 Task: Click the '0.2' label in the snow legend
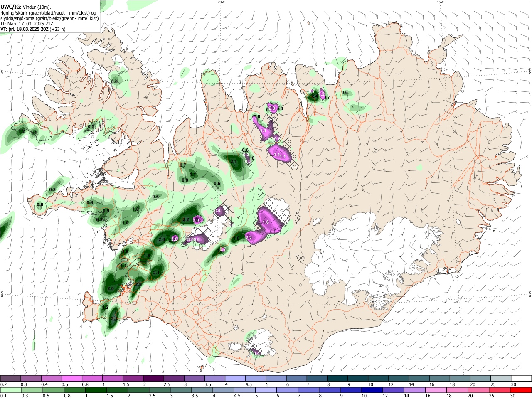4,384
